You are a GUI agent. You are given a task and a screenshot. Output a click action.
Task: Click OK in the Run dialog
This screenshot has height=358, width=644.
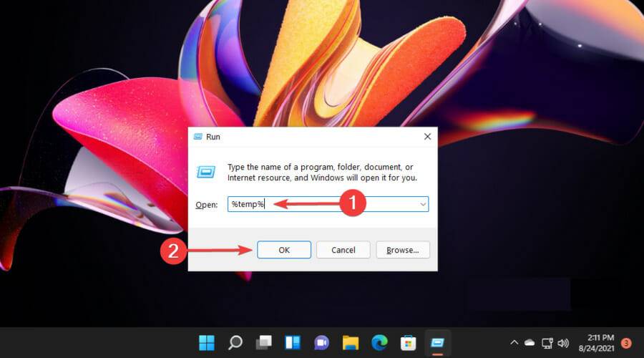(284, 250)
